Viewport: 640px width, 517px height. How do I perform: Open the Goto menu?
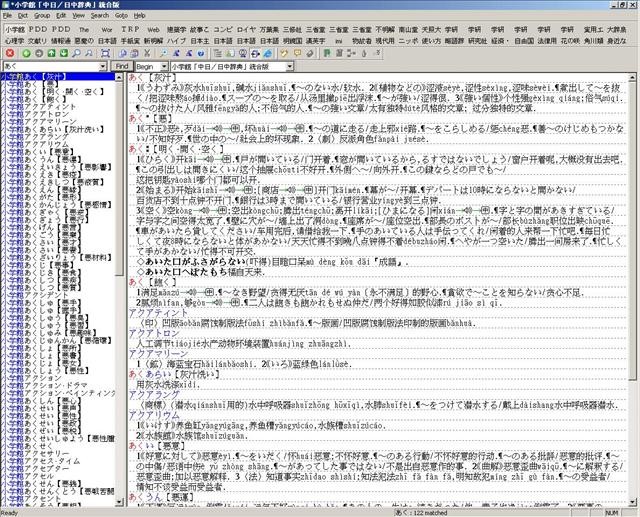coord(122,16)
